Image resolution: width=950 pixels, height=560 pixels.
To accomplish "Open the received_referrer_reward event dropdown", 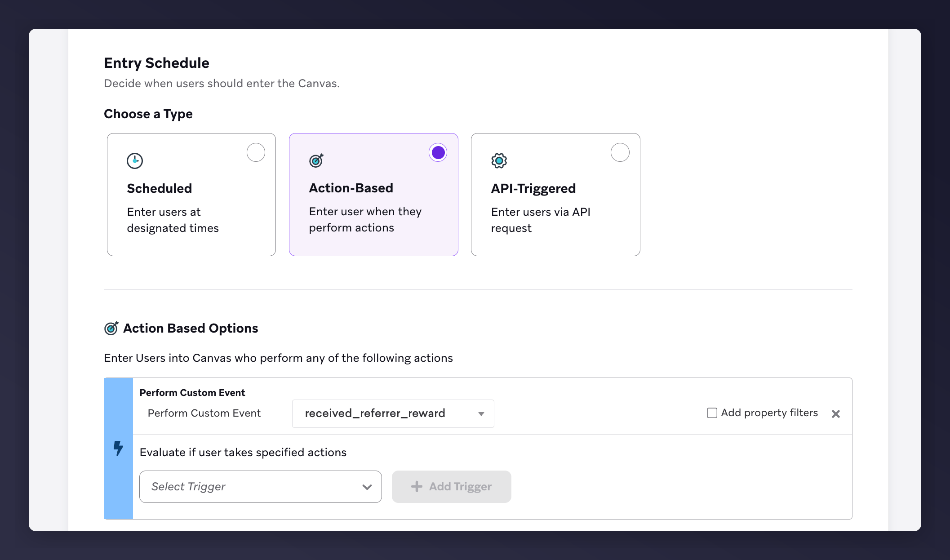I will click(x=393, y=413).
